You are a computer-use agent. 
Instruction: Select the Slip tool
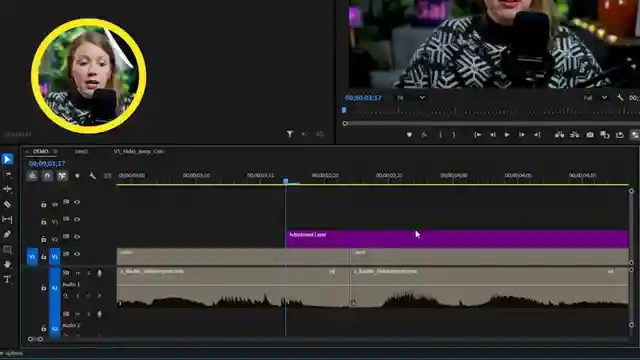(7, 219)
